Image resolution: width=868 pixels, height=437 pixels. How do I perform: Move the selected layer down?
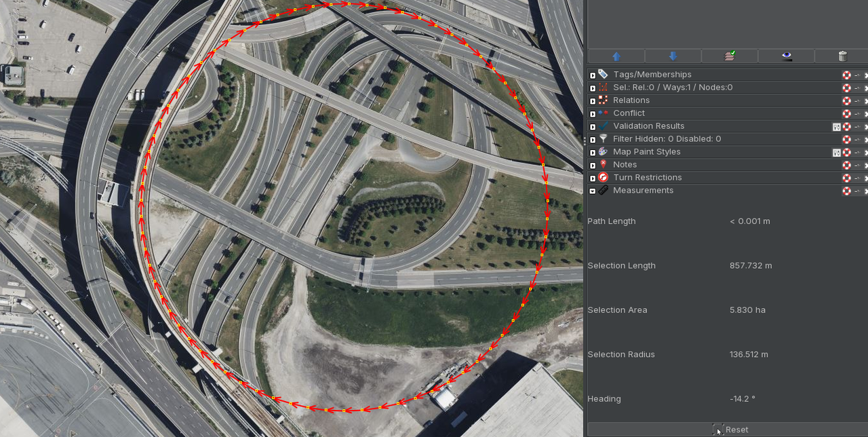click(x=673, y=56)
